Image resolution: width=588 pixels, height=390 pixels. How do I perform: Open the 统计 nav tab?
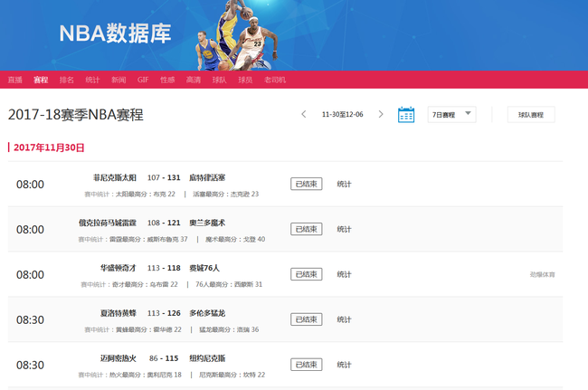(x=92, y=80)
